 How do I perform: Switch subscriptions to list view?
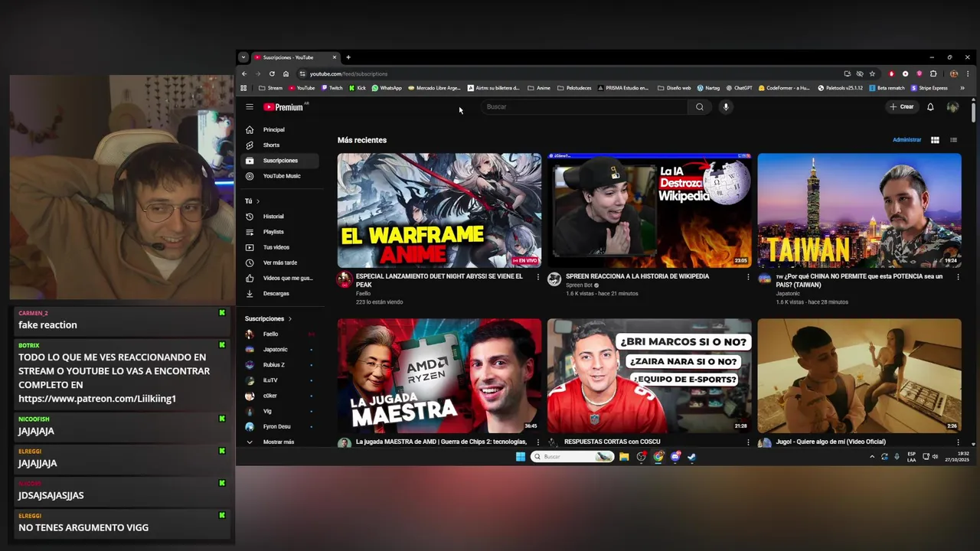[953, 140]
